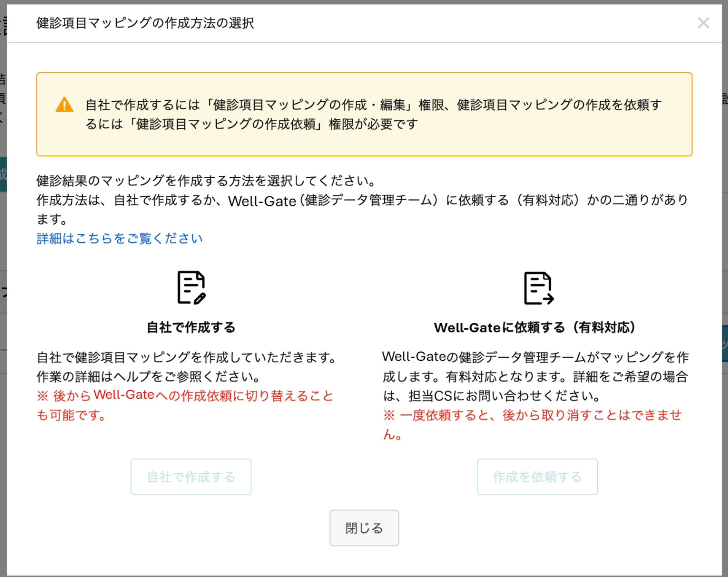Click the 自社で作成する outlined button
Viewport: 728px width, 577px height.
point(191,477)
